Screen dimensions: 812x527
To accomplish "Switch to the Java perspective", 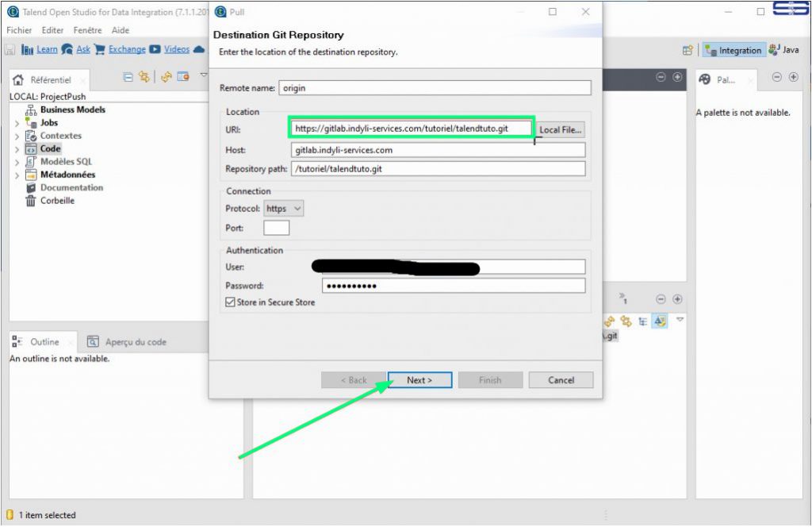I will coord(783,50).
